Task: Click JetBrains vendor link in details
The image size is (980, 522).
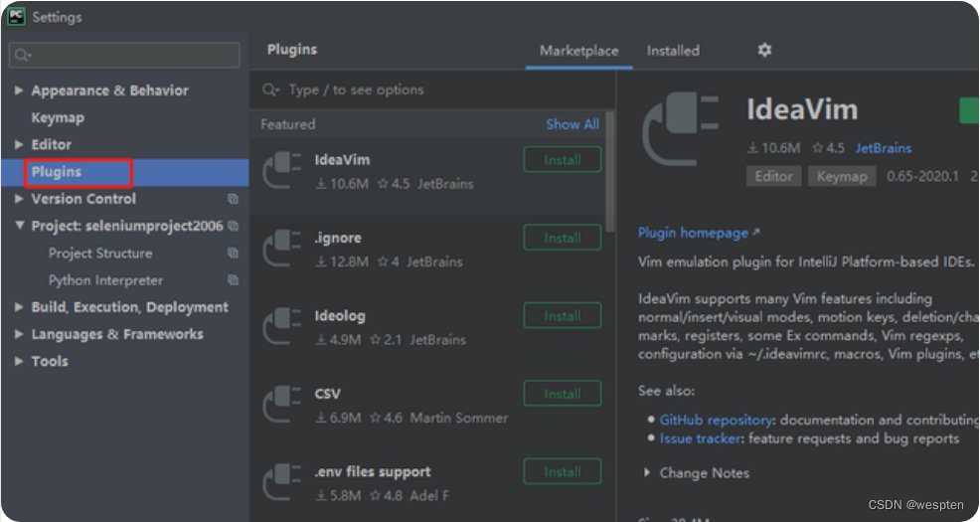Action: [884, 148]
